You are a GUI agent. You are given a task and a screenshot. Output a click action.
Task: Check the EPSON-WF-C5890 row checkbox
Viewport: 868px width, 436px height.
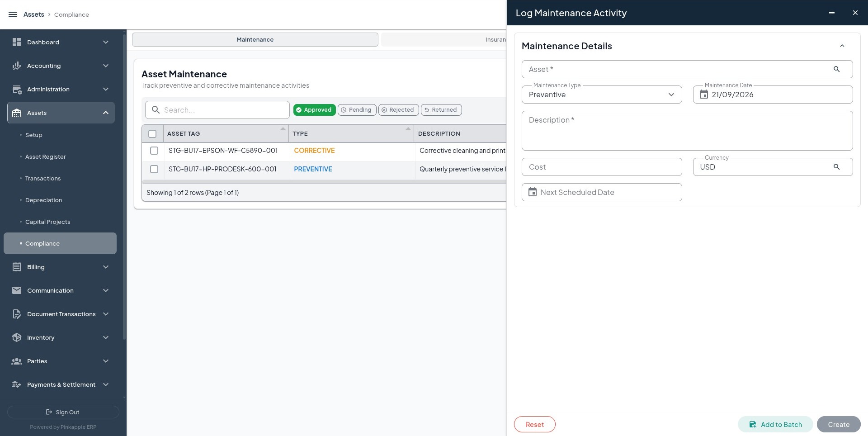[154, 151]
